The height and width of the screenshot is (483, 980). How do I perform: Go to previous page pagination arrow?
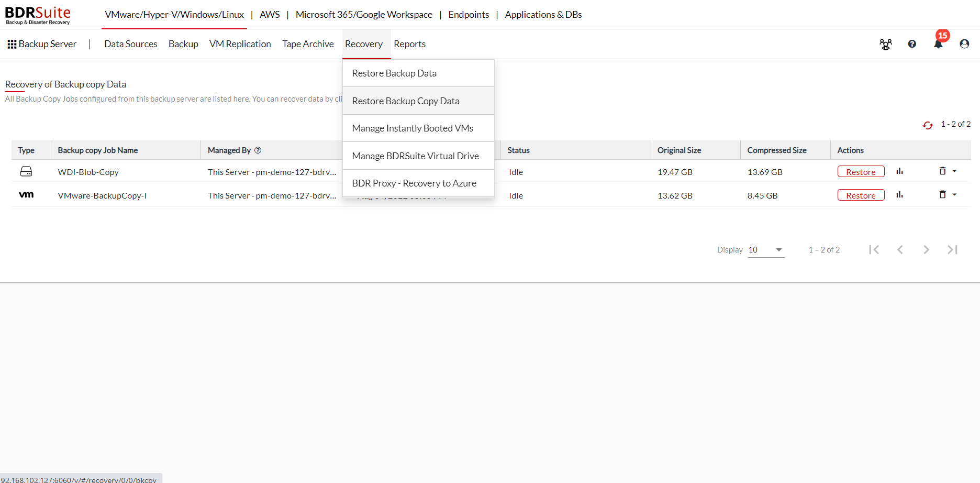[x=900, y=250]
